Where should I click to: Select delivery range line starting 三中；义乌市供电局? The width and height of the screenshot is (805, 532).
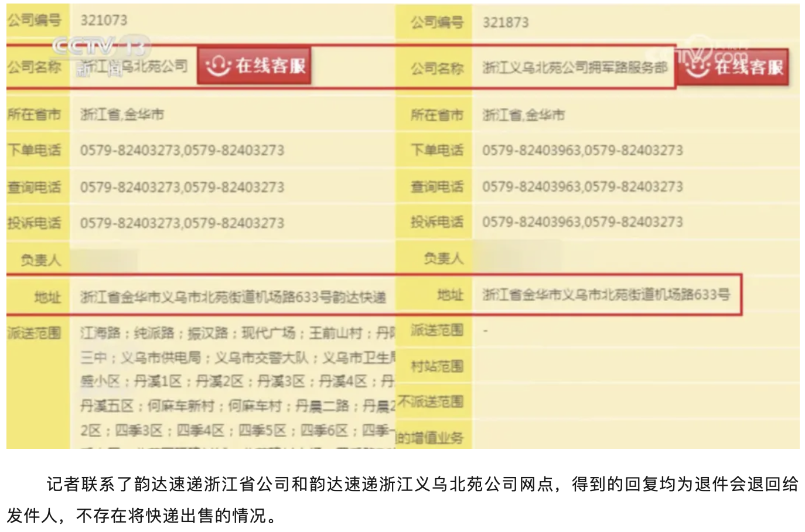tap(238, 357)
